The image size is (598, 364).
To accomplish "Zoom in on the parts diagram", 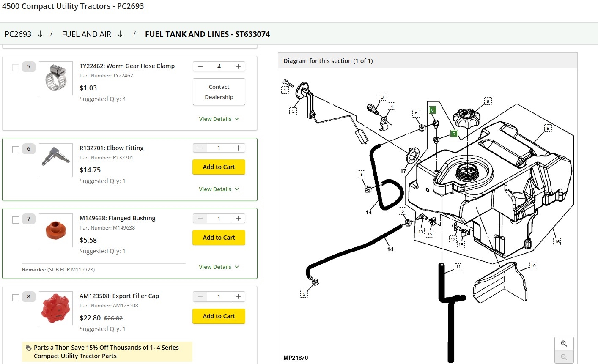I will [x=564, y=343].
